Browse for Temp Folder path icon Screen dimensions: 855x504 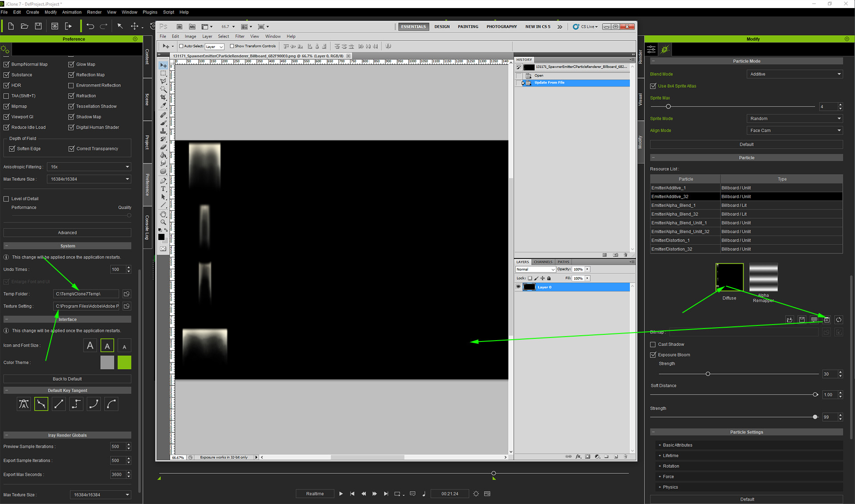click(x=126, y=294)
